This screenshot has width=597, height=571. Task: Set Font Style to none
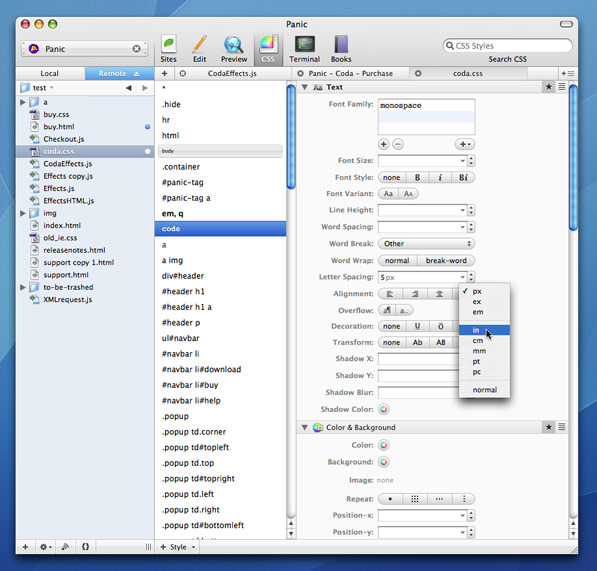coord(391,177)
